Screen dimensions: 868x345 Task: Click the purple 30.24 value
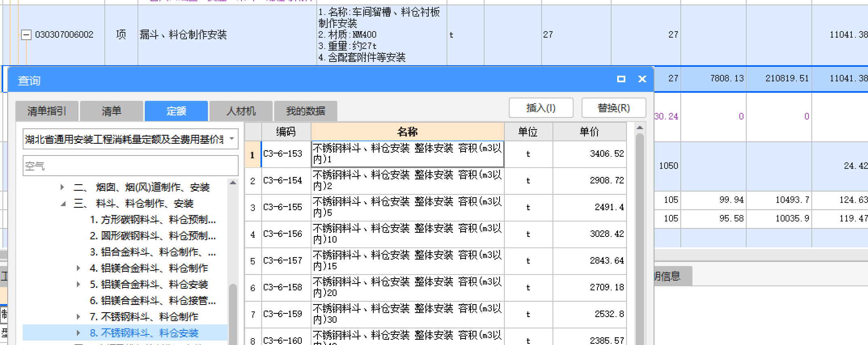click(x=666, y=117)
